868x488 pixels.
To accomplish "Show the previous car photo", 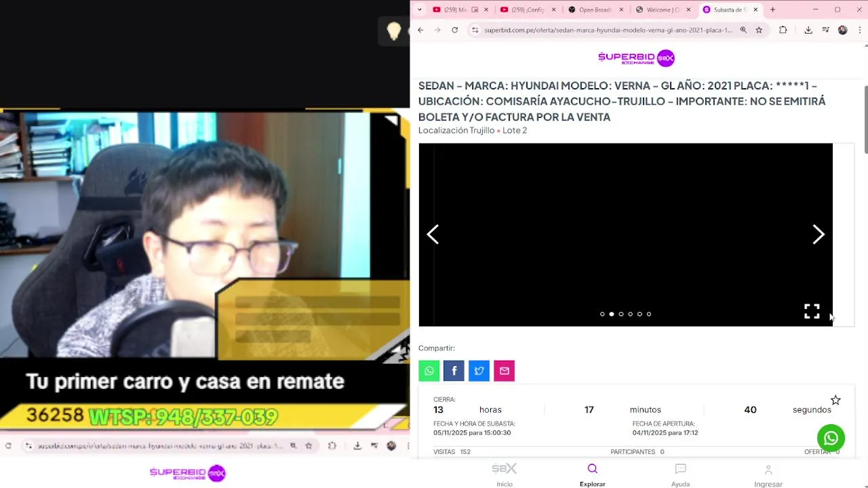I will (433, 235).
